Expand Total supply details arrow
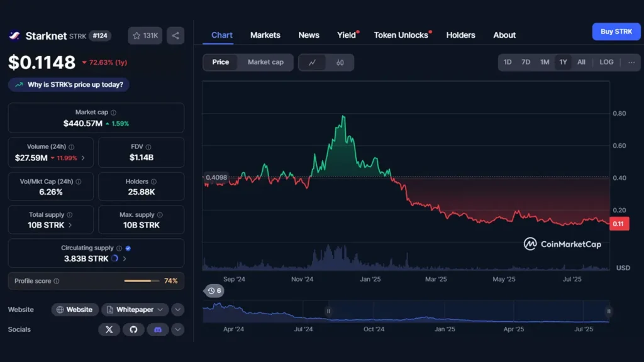Image resolution: width=644 pixels, height=362 pixels. coord(70,226)
